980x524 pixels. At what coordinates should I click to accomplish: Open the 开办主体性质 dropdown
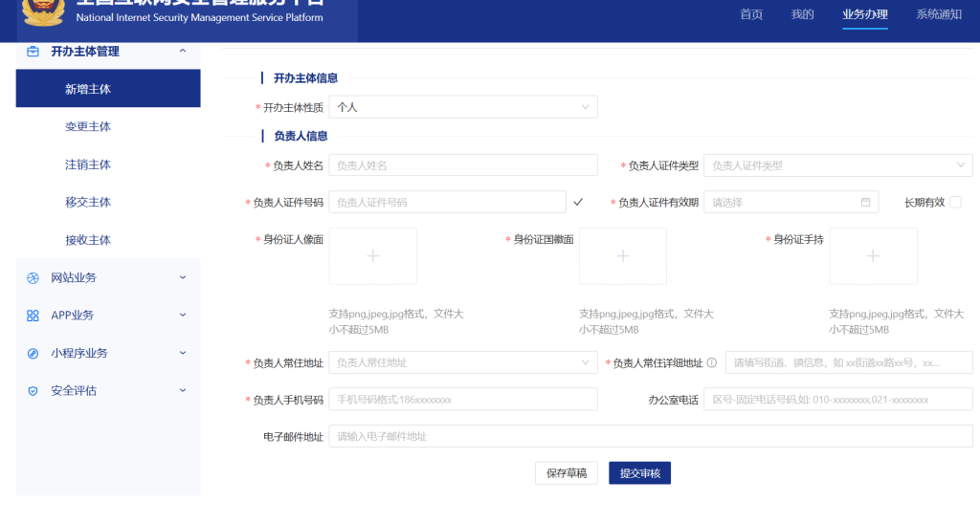point(463,107)
